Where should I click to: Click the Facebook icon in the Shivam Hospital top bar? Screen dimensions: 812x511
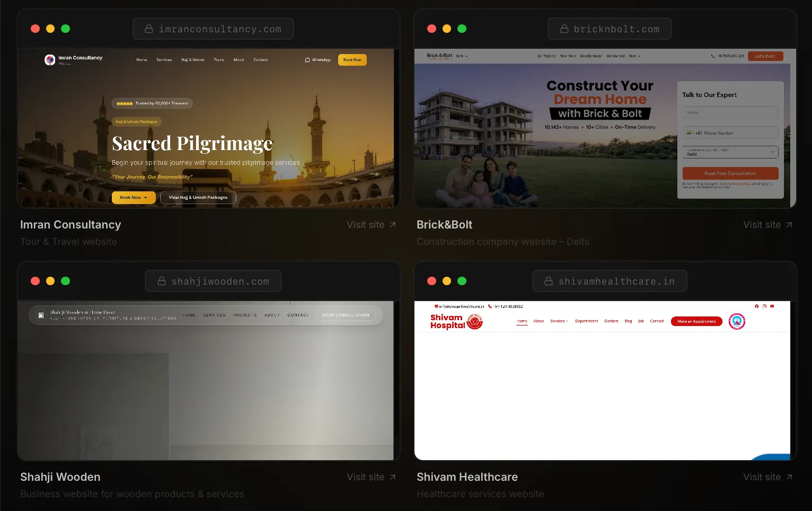point(757,306)
